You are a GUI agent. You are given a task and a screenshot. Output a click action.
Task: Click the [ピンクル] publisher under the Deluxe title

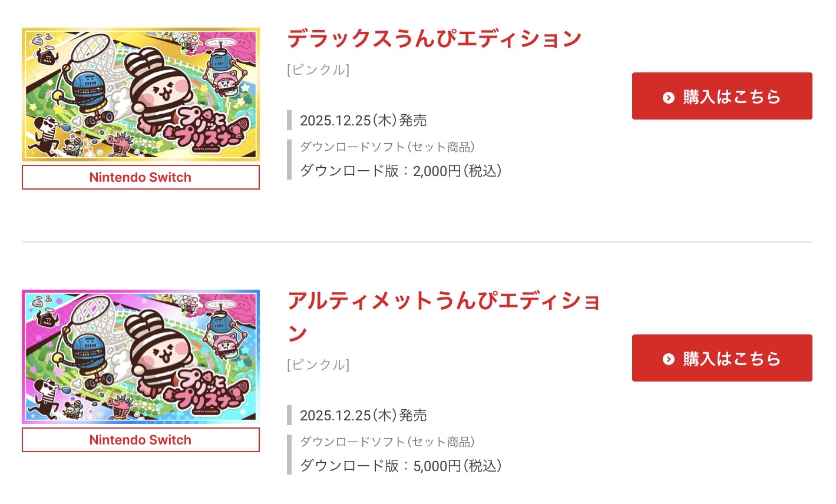click(318, 70)
